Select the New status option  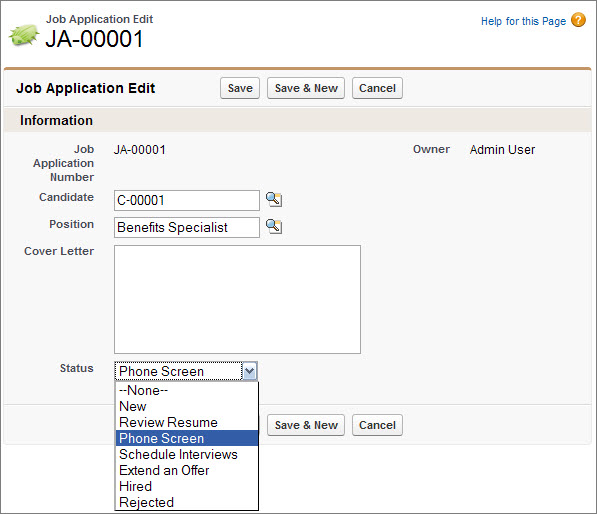pos(187,406)
